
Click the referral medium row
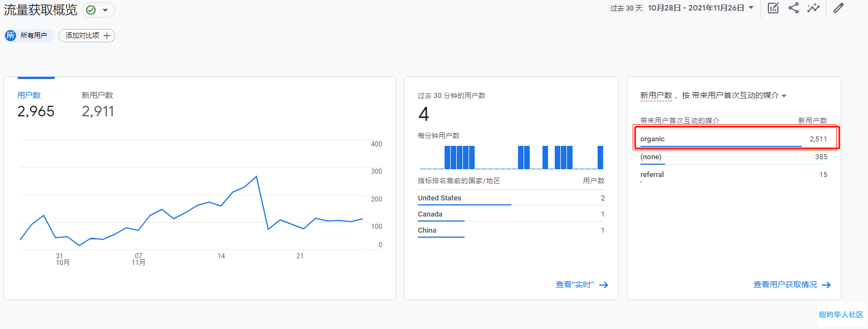coord(734,175)
